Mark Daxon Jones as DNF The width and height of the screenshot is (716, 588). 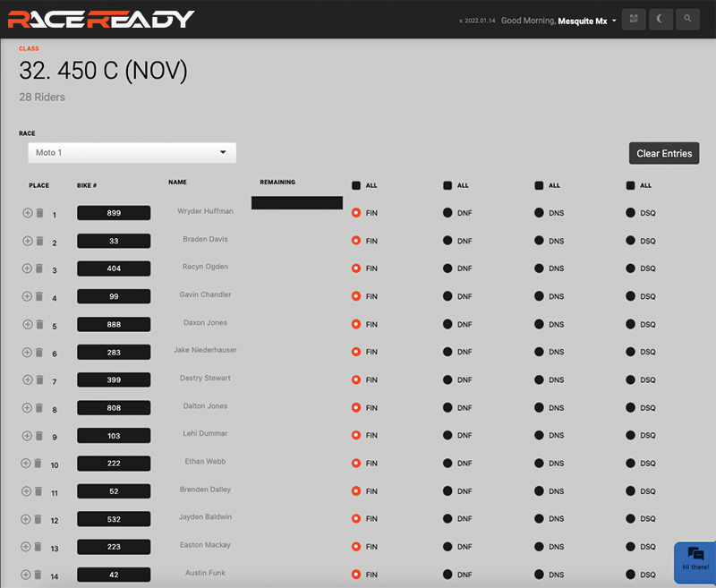tap(447, 324)
